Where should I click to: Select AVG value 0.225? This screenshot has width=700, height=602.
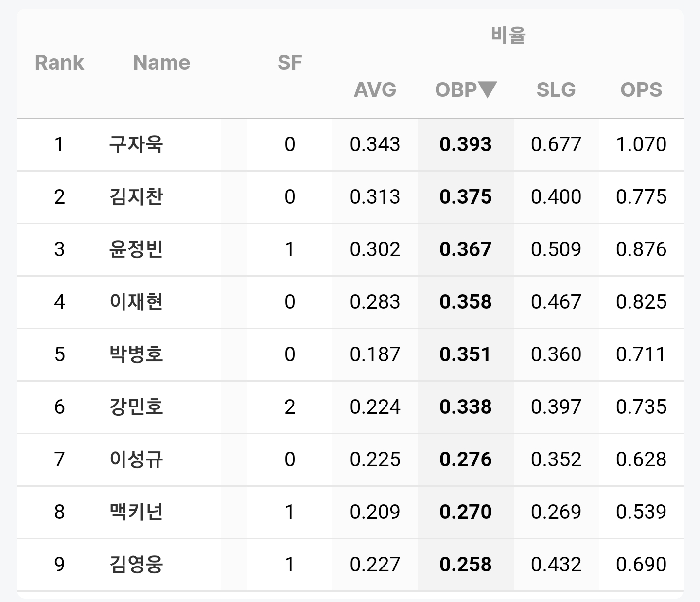375,460
